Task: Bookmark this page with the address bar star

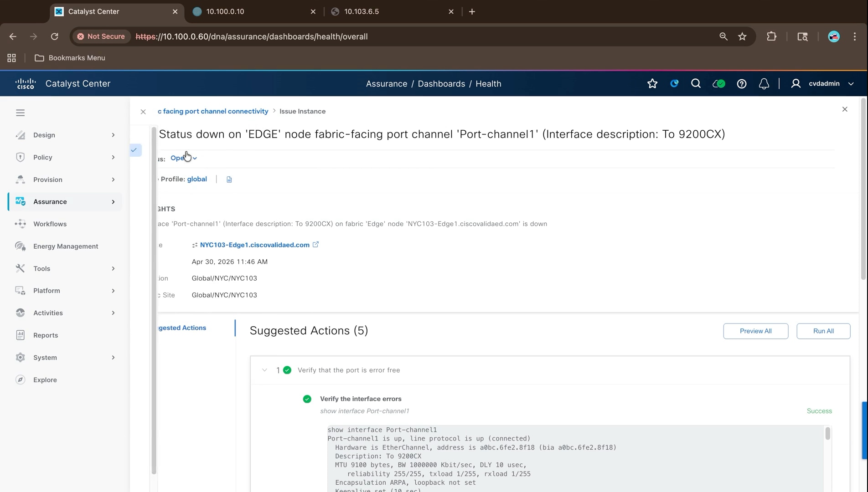Action: point(742,36)
